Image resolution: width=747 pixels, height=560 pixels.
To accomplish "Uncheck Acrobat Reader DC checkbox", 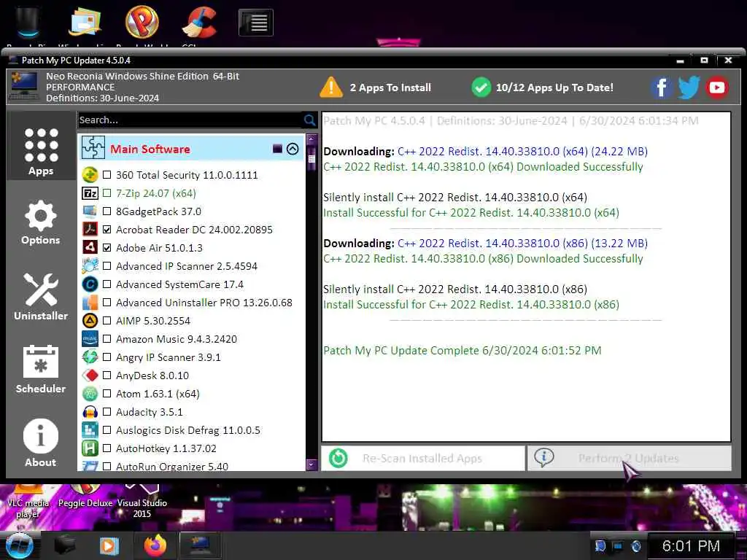I will pos(107,230).
